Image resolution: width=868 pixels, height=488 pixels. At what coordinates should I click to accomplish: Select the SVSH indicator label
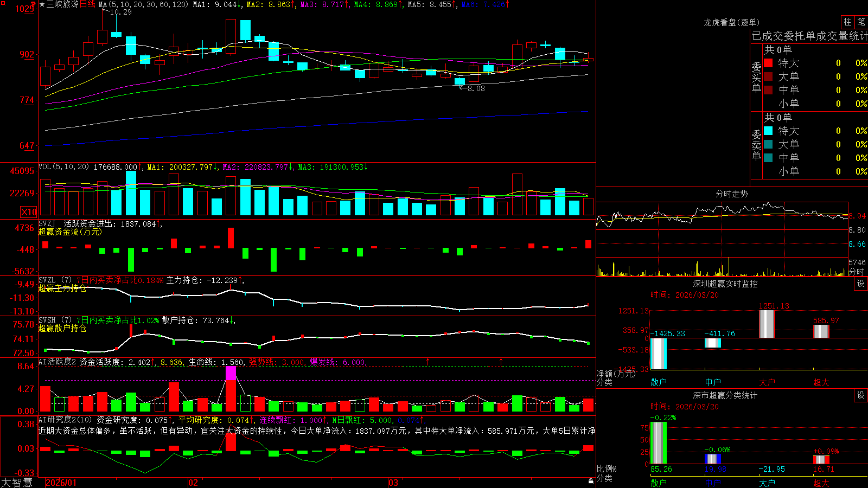click(x=47, y=320)
